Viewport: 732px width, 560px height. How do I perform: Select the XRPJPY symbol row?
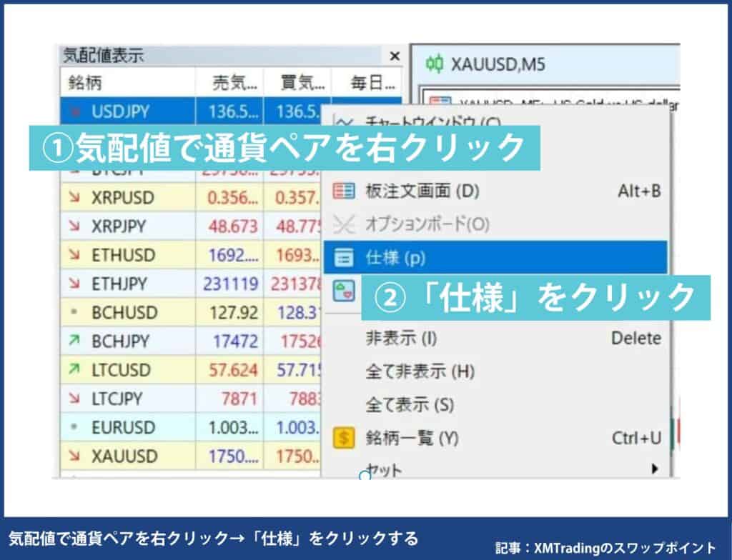point(191,226)
